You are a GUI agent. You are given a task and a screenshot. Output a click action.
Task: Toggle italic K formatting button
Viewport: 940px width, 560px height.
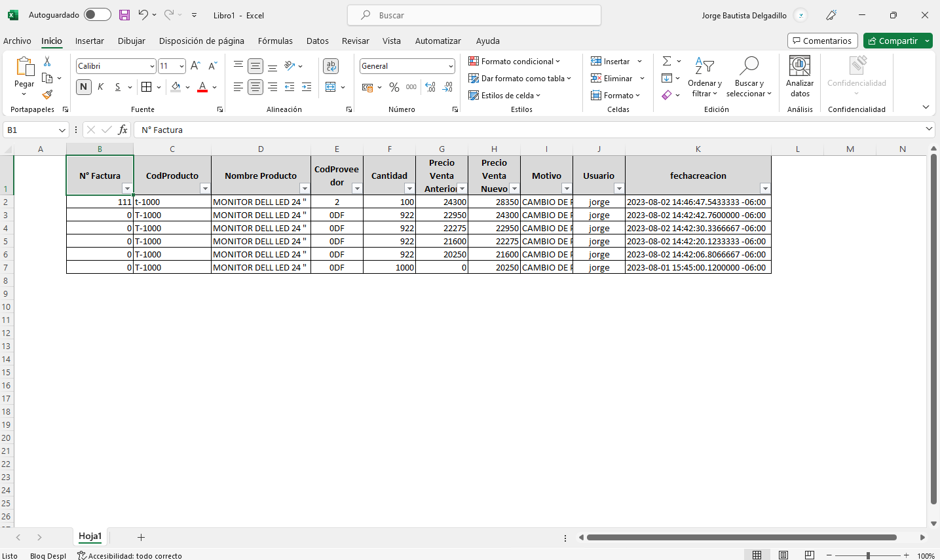pos(100,86)
